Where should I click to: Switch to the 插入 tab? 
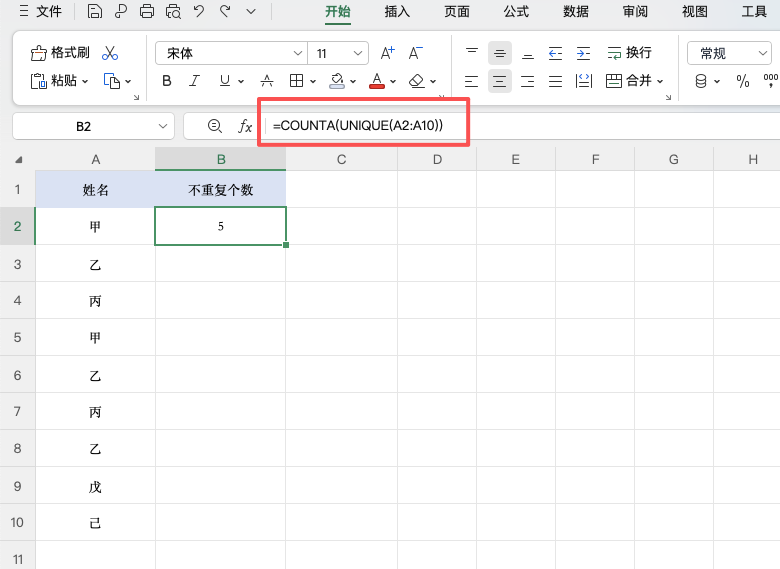click(397, 11)
